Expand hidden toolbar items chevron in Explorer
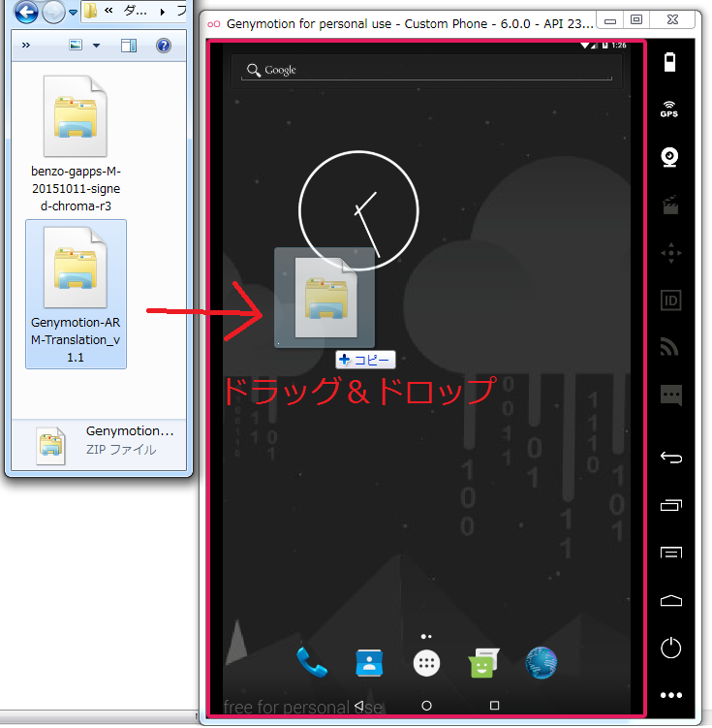 pos(26,45)
